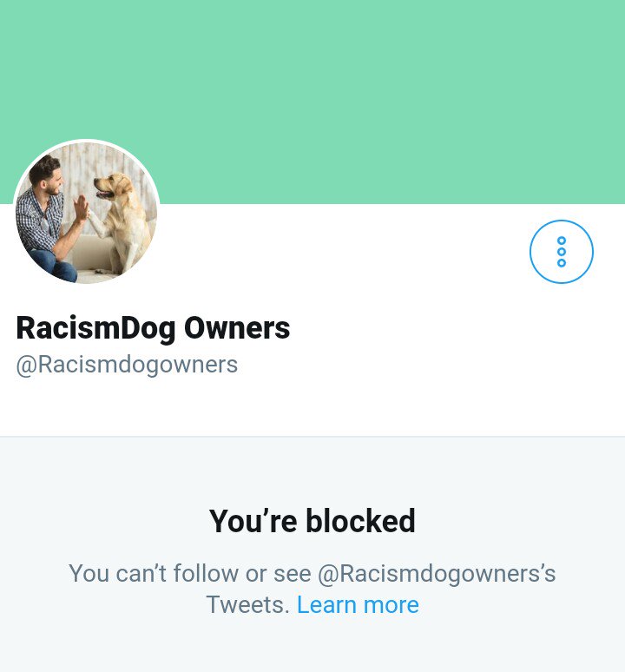Click the @Racismdogowners handle under the name

(x=127, y=366)
